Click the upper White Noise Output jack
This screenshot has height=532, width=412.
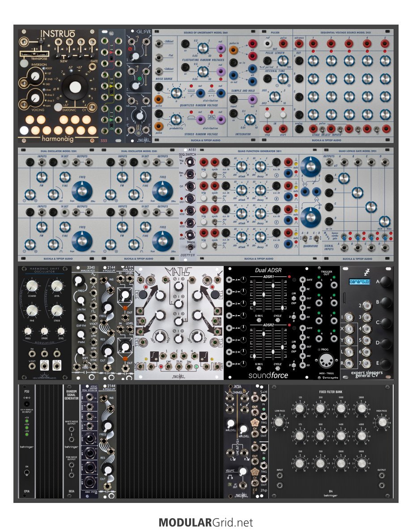71,429
